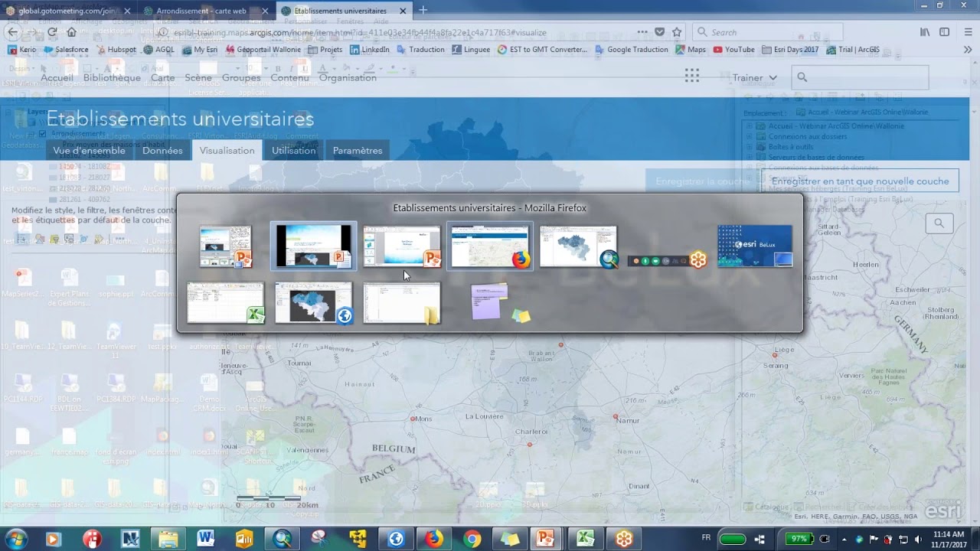The width and height of the screenshot is (980, 551).
Task: Click the map search magnifier button
Action: click(939, 223)
